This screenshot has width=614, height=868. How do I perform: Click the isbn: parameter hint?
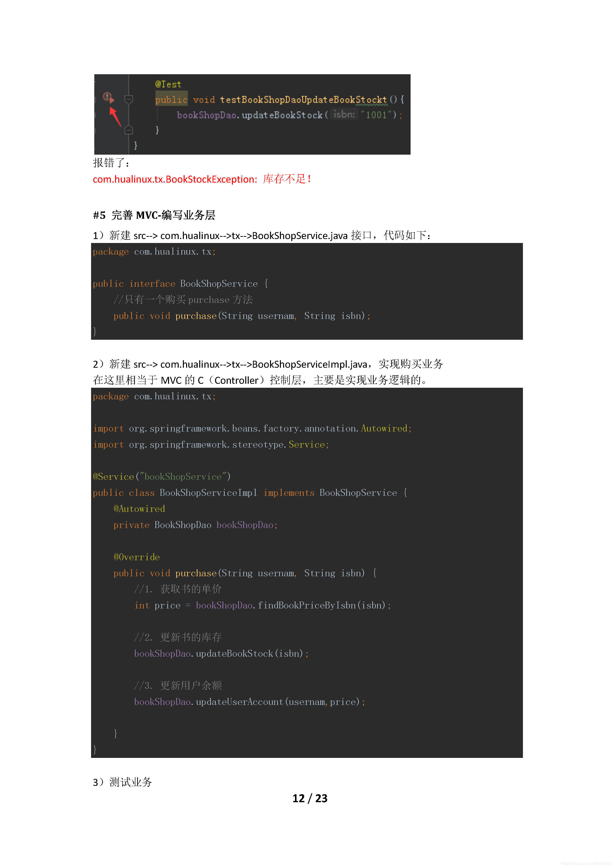(344, 114)
